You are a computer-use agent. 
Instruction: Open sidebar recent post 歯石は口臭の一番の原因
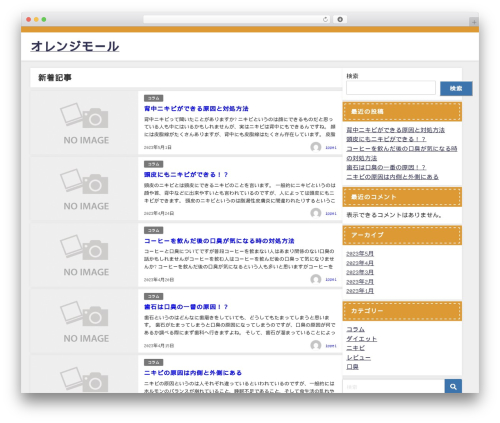386,167
